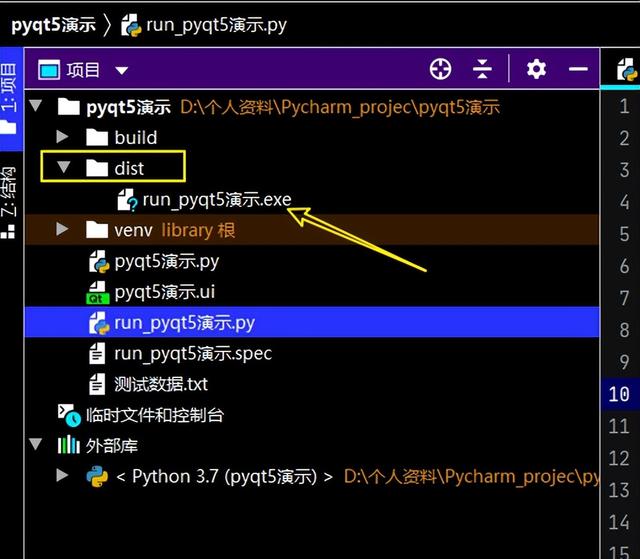
Task: Click the project path D:\个人资料\Pycharm_projec\pyqt5演示
Action: [x=340, y=107]
